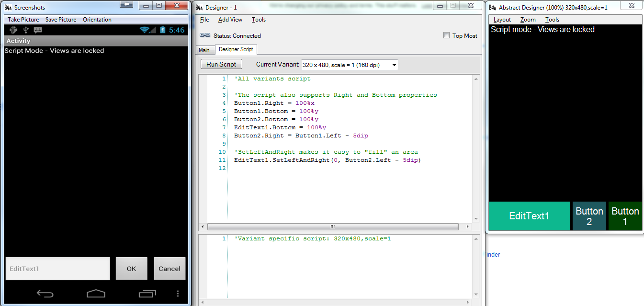Tap the Android robot icon in the status bar
The height and width of the screenshot is (306, 644).
tap(13, 29)
